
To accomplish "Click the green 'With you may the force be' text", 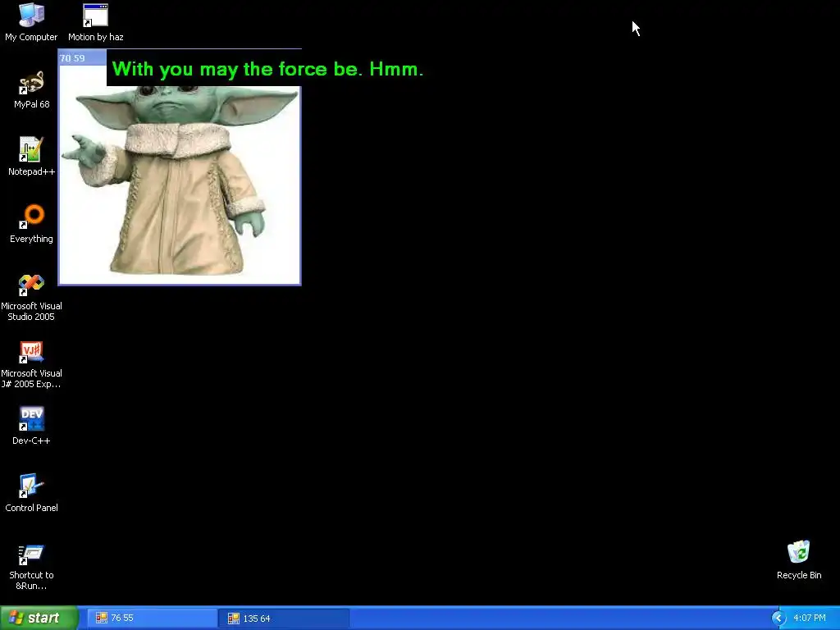I will click(267, 69).
